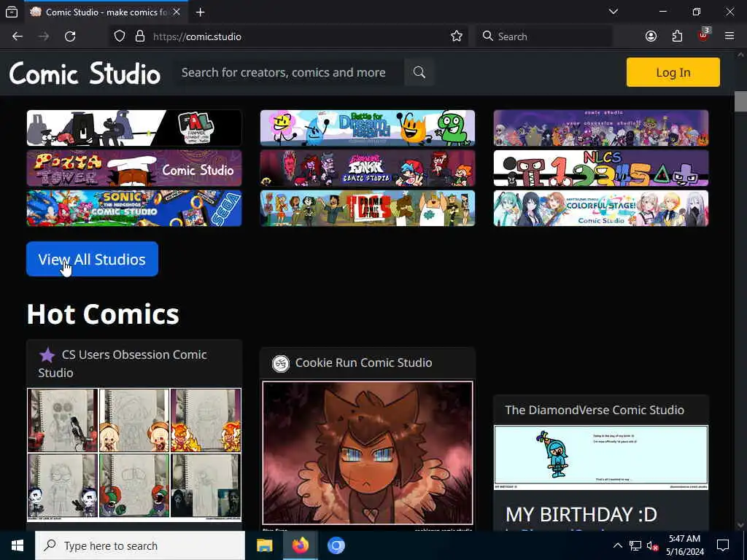Screen dimensions: 747x560
Task: Expand the list all tabs chevron
Action: (614, 12)
